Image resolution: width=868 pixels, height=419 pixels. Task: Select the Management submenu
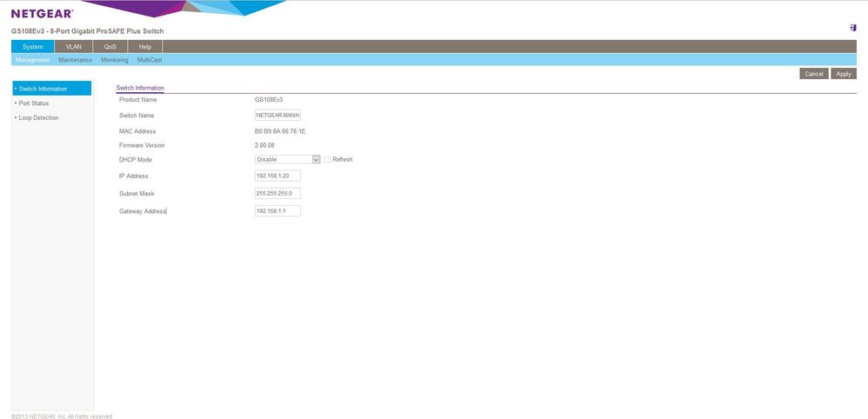click(33, 60)
